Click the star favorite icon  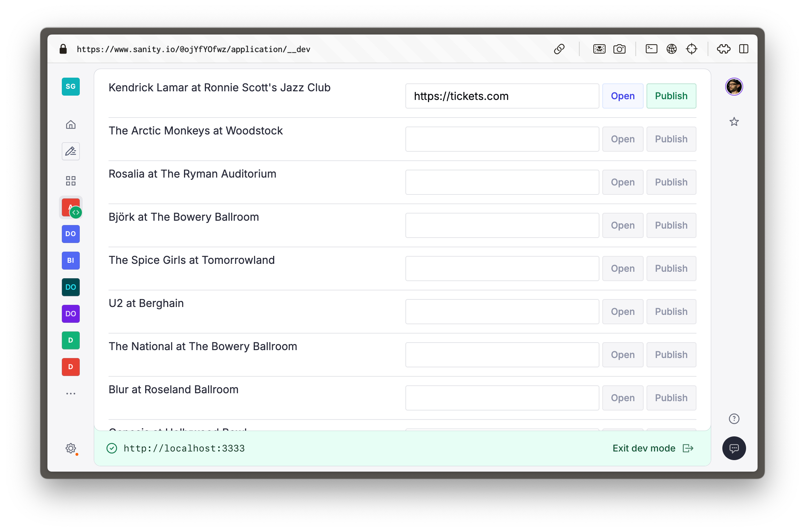point(734,122)
